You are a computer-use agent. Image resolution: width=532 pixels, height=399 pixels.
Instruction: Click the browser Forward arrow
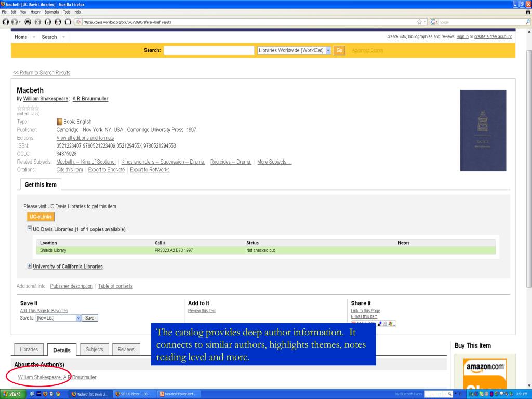pyautogui.click(x=14, y=22)
